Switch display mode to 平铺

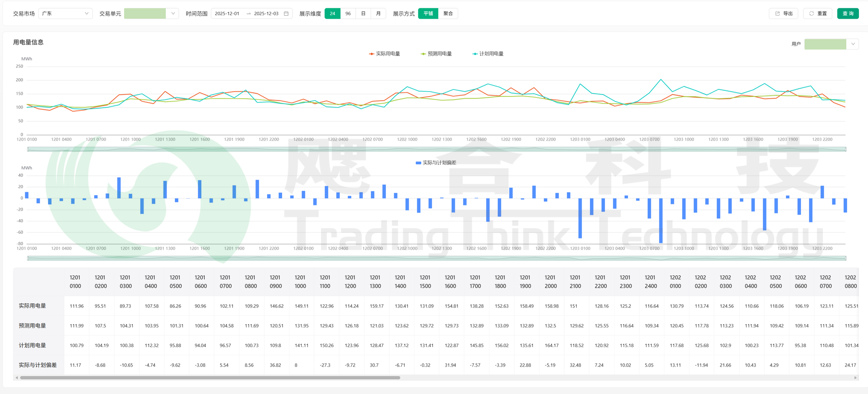click(x=428, y=13)
